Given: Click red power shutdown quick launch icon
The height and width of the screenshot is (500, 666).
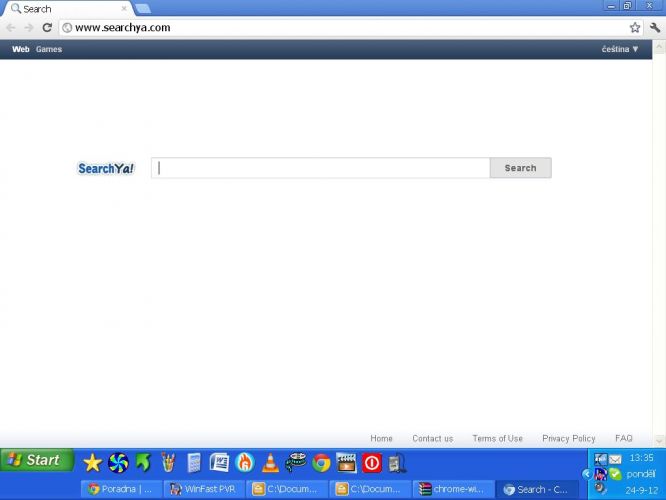Looking at the screenshot, I should point(372,463).
